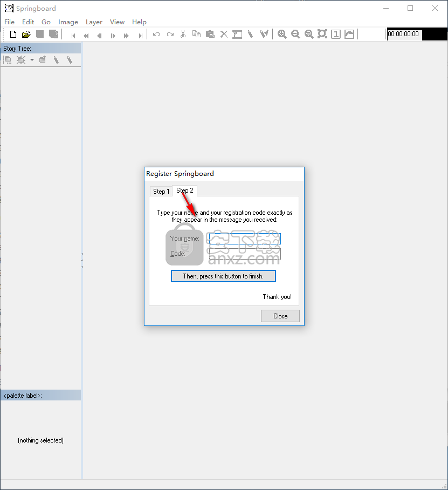Expand the Story Tree toolbar dropdown arrow
This screenshot has height=490, width=448.
coord(32,60)
